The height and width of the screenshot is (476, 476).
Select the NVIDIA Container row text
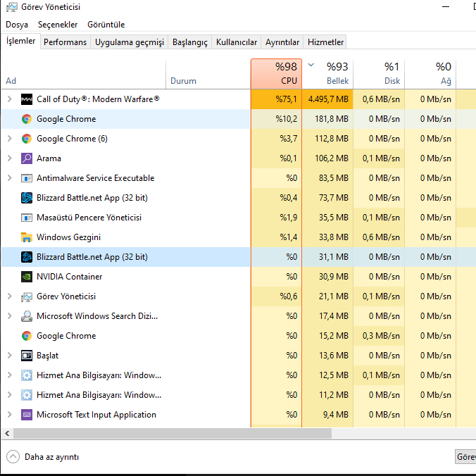[x=70, y=277]
